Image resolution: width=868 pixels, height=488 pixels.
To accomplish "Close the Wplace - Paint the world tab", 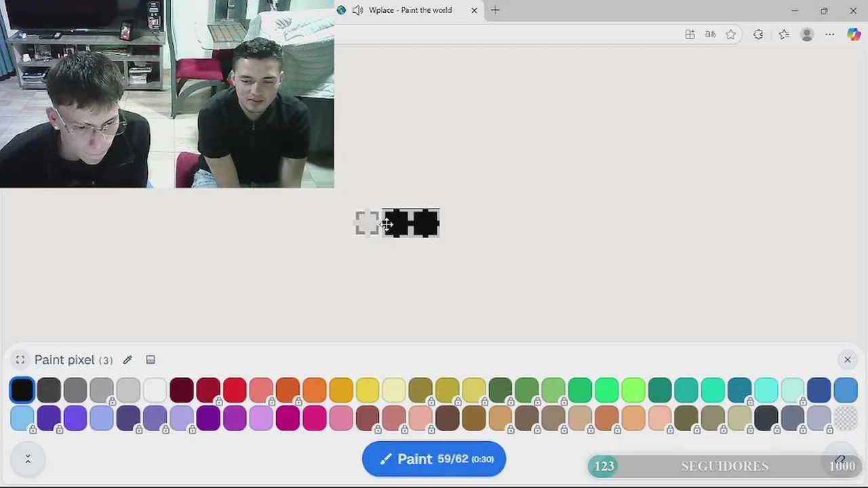I will [474, 10].
